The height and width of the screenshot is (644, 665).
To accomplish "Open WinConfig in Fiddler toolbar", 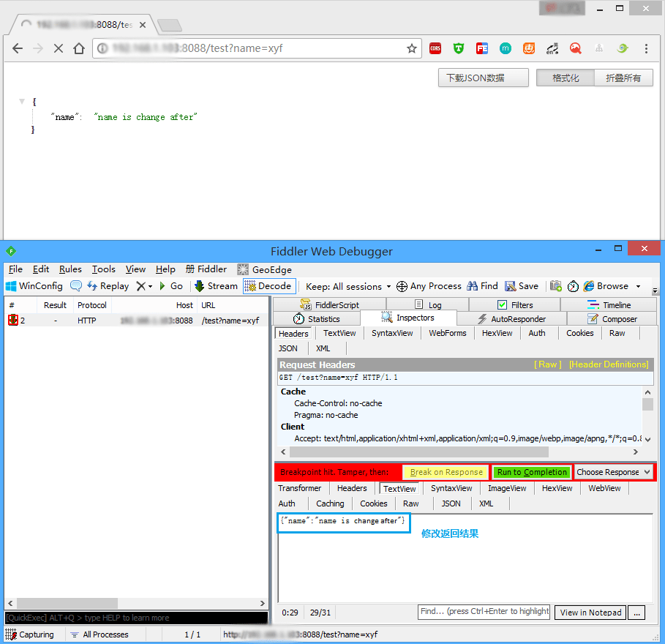I will 34,286.
